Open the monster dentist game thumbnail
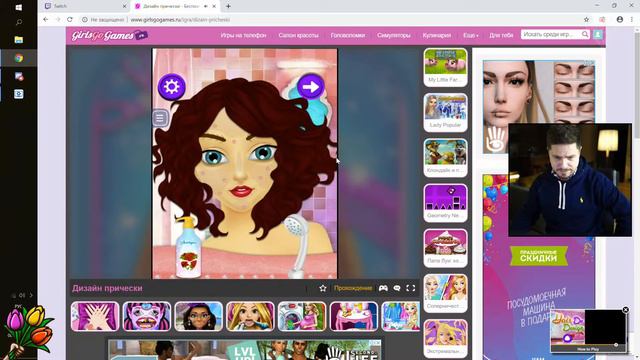 [147, 316]
